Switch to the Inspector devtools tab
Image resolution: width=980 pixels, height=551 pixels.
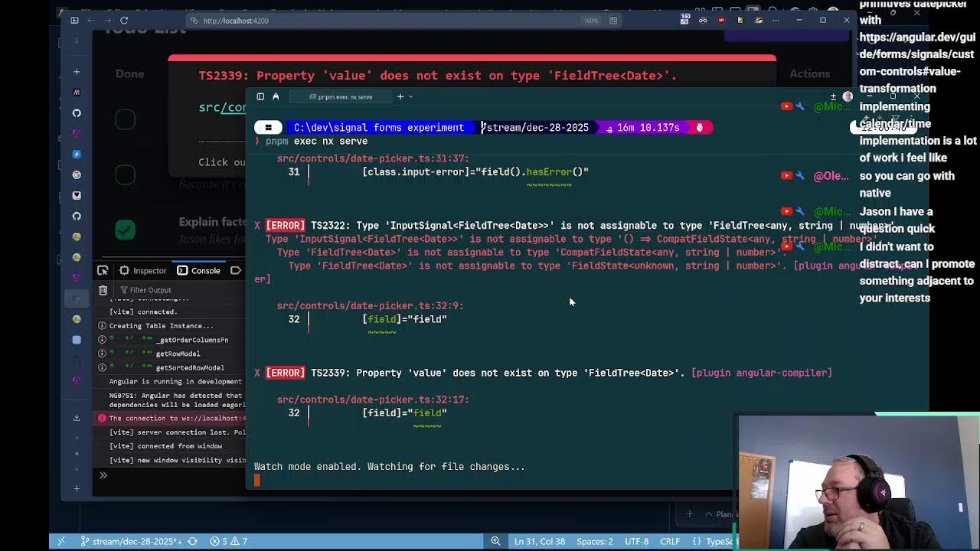click(x=143, y=270)
